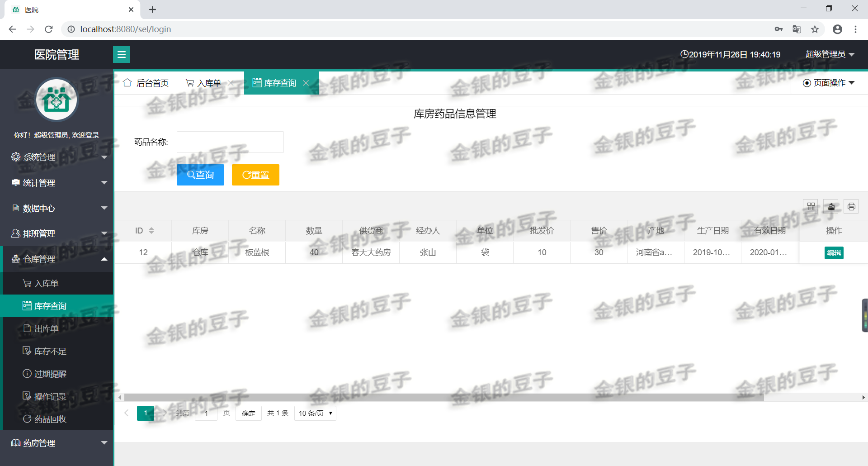The image size is (868, 466).
Task: Click the 春天大药房 supplier cell
Action: tap(371, 252)
